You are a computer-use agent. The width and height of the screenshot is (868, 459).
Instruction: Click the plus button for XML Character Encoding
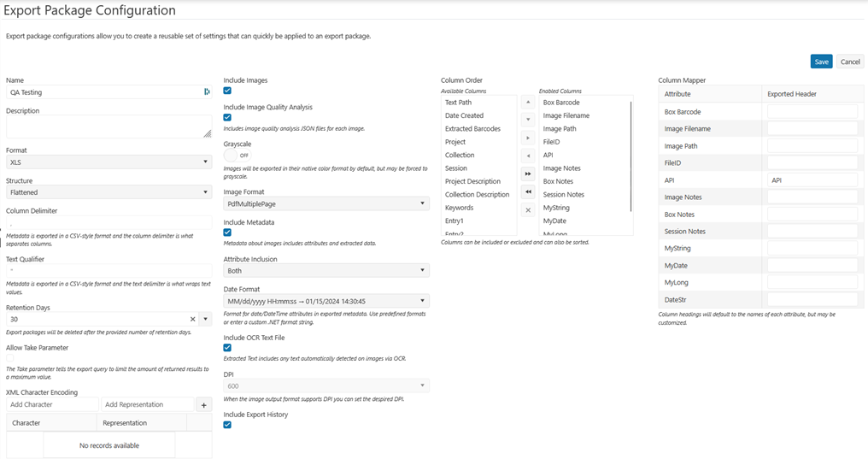coord(204,405)
